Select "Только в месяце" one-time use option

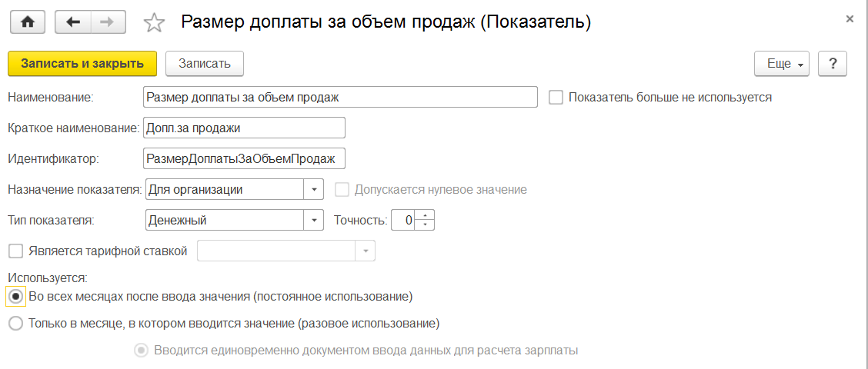[15, 324]
